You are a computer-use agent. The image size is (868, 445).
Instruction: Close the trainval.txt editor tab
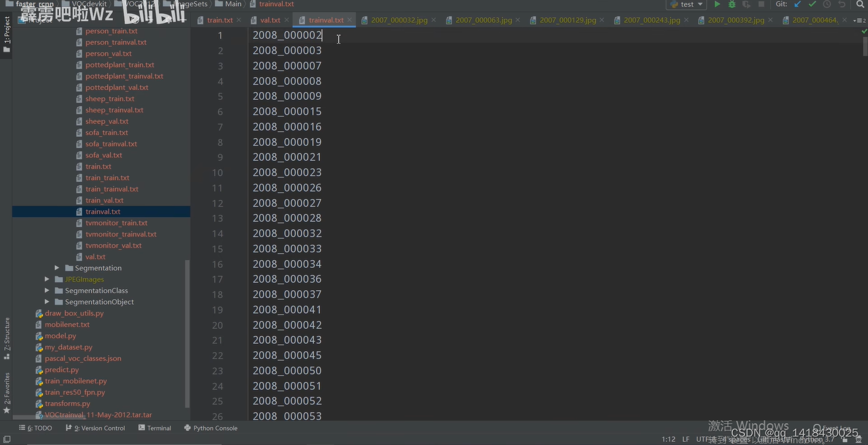click(350, 20)
